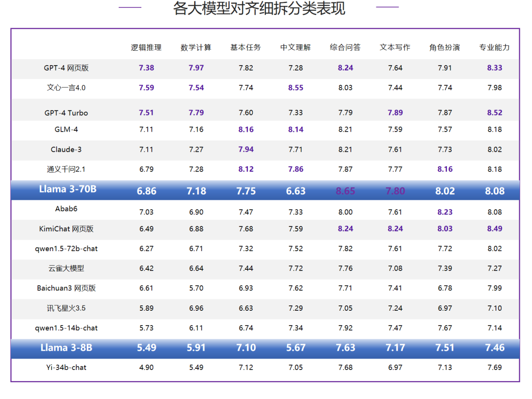Select Llama 3-8B 中文理解 score 5.67

pyautogui.click(x=296, y=348)
